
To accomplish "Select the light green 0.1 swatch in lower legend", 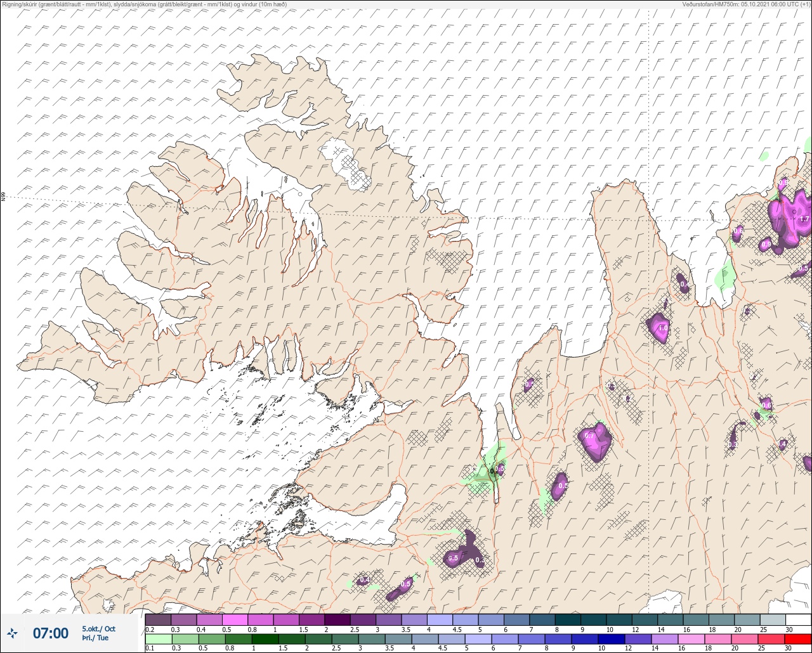I will tap(158, 639).
